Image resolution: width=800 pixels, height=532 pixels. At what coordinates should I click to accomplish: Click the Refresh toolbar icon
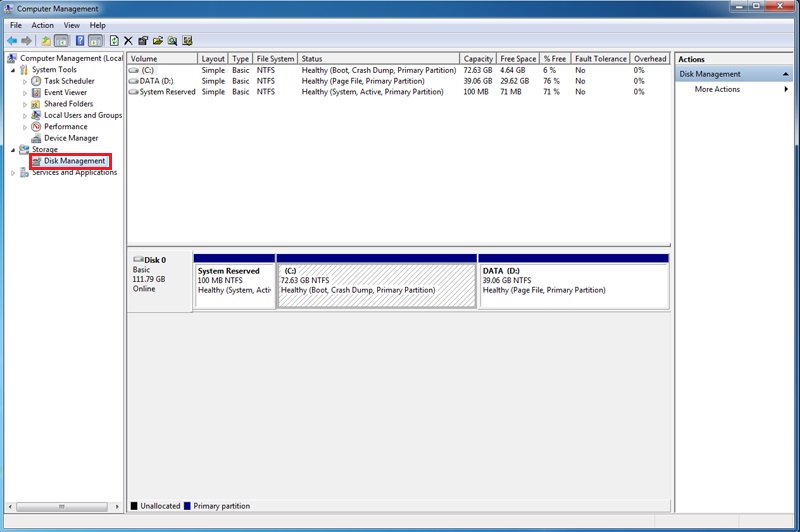114,41
